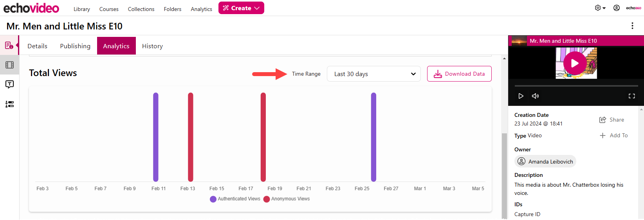644x220 pixels.
Task: Click the 'Mr. Men and Little Miss E10' page title
Action: pos(65,26)
